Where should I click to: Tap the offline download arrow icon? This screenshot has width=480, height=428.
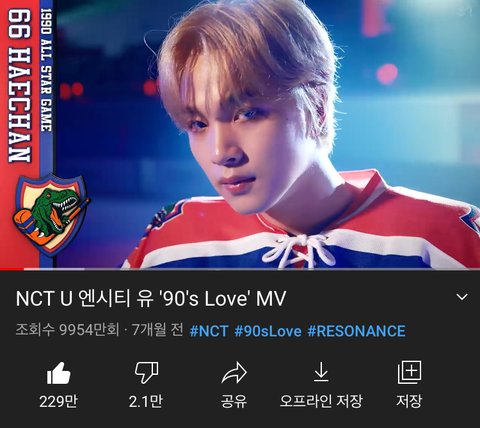[321, 372]
